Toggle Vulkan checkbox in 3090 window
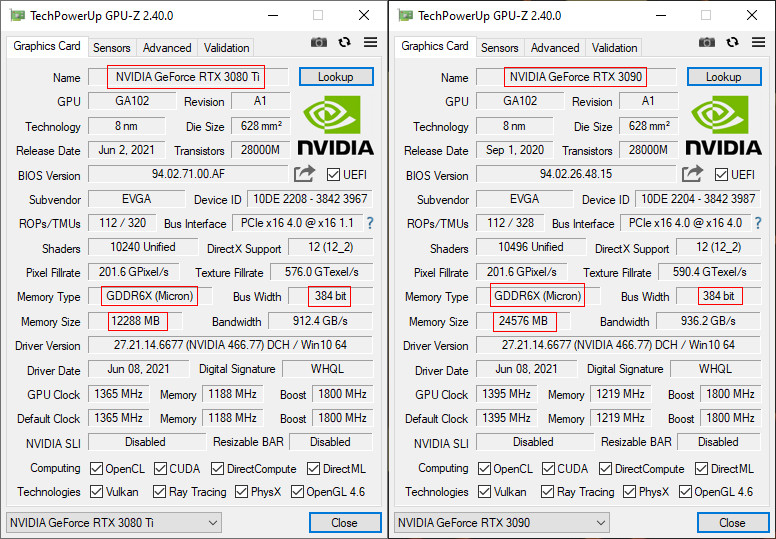This screenshot has width=776, height=539. (485, 491)
